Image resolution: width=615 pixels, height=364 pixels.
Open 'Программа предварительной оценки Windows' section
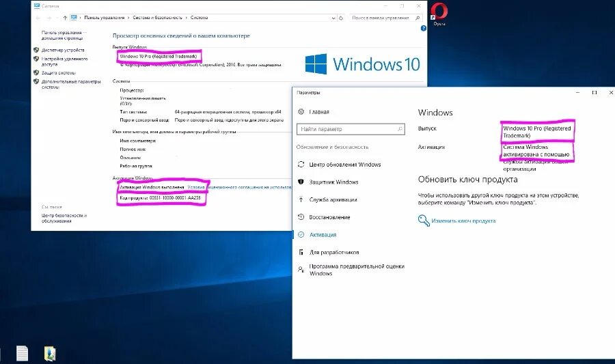point(357,270)
